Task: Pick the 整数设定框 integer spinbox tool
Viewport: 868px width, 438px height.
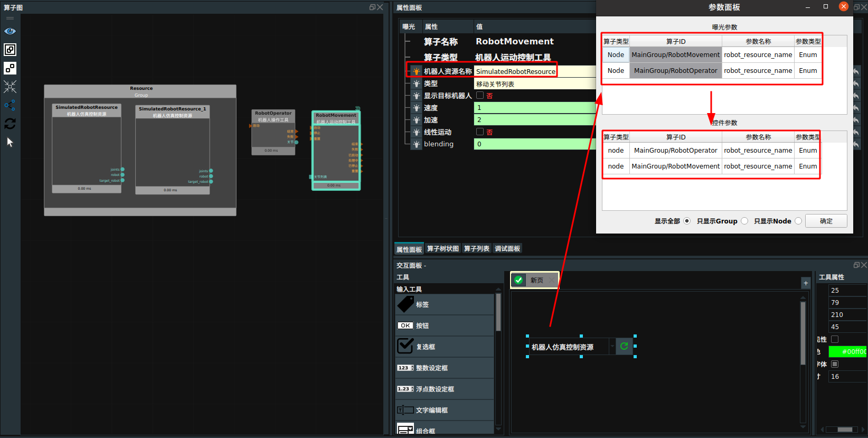Action: 445,368
